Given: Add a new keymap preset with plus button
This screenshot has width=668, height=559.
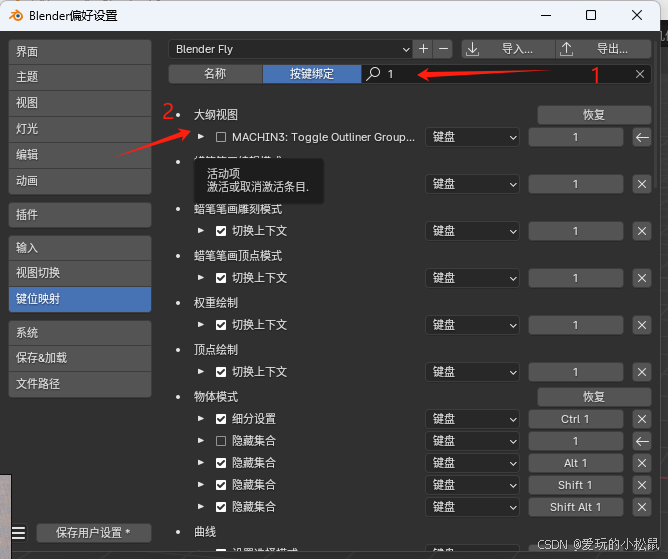Looking at the screenshot, I should click(423, 49).
